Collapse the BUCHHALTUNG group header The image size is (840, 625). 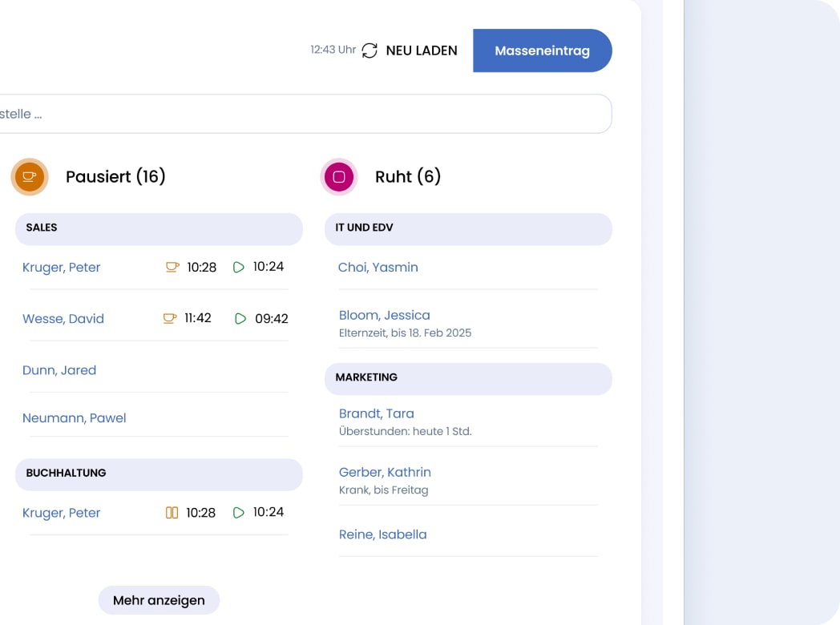[159, 474]
